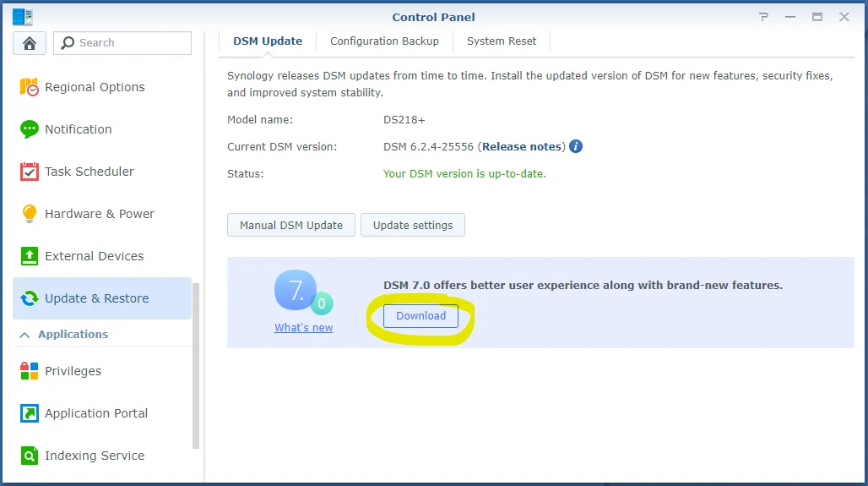The image size is (868, 486).
Task: Click into the Search input field
Action: tap(122, 42)
